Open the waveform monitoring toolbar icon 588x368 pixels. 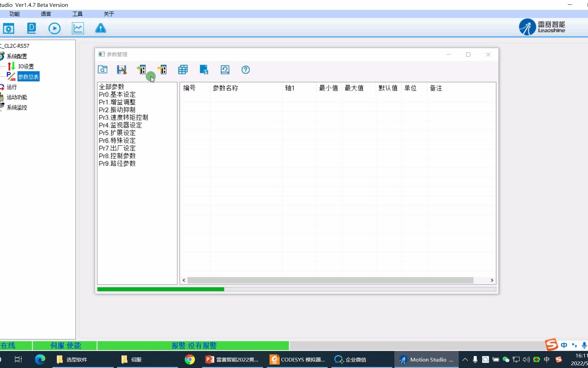pos(77,28)
